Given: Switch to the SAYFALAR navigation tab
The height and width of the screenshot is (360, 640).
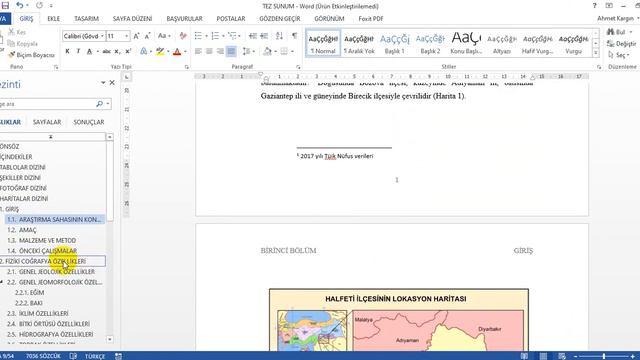Looking at the screenshot, I should click(x=47, y=122).
